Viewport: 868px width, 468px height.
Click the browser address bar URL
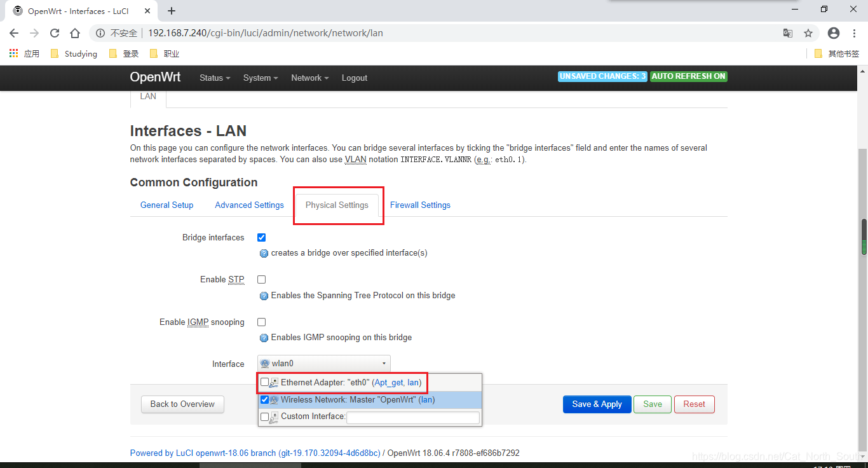[x=266, y=33]
